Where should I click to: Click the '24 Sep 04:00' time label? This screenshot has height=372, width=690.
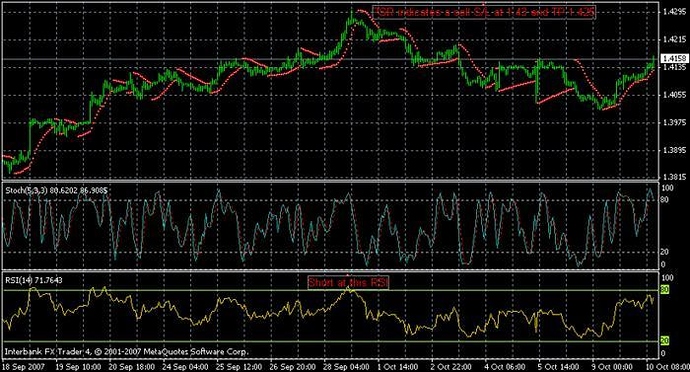point(185,366)
